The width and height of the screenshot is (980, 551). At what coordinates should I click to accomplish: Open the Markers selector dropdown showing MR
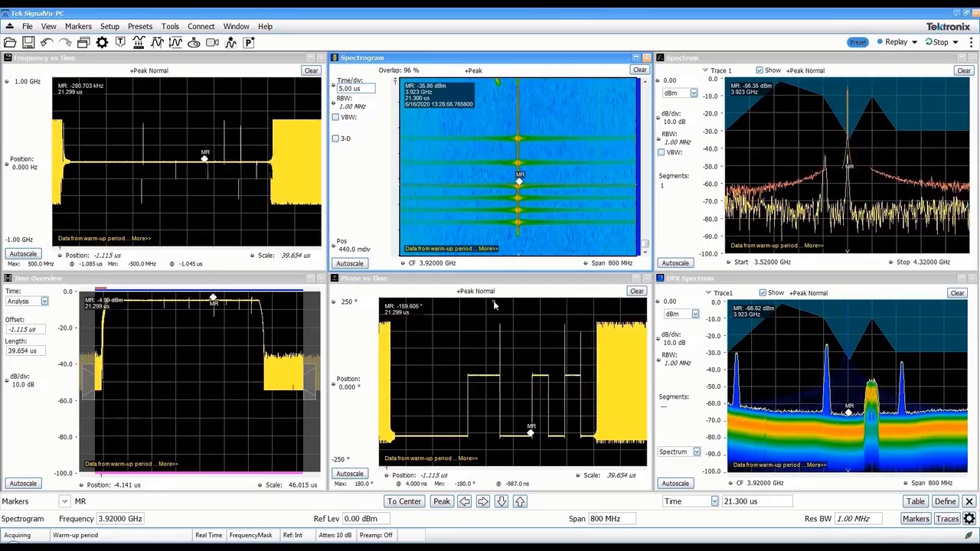coord(64,501)
